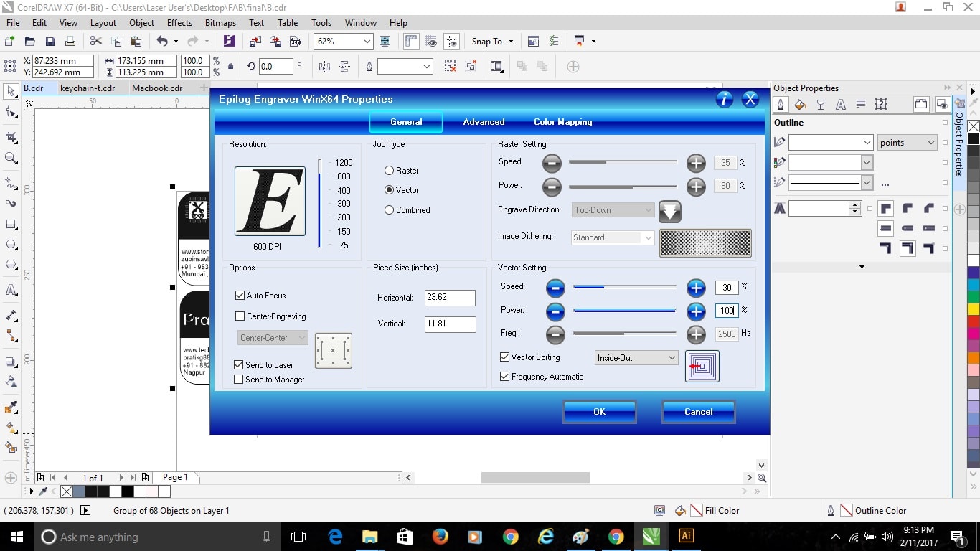
Task: Click the Horizontal piece size field
Action: [x=450, y=298]
